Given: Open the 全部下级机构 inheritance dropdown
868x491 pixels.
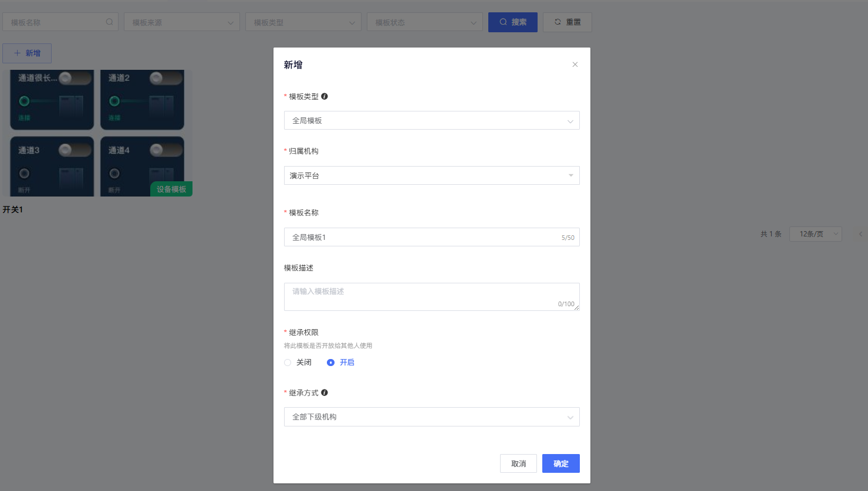Looking at the screenshot, I should click(x=431, y=417).
